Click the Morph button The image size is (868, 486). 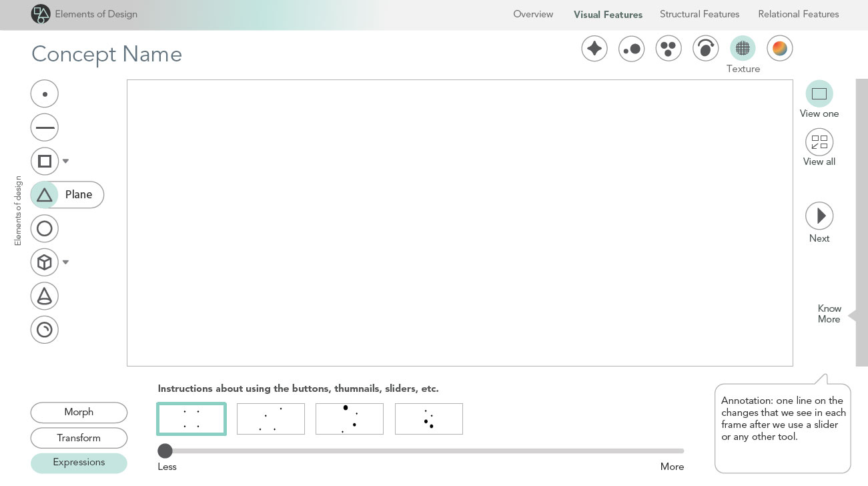pyautogui.click(x=79, y=413)
